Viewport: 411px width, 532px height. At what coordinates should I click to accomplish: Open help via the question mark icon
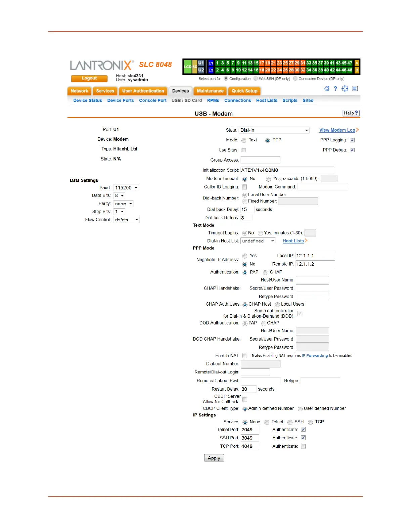[335, 89]
